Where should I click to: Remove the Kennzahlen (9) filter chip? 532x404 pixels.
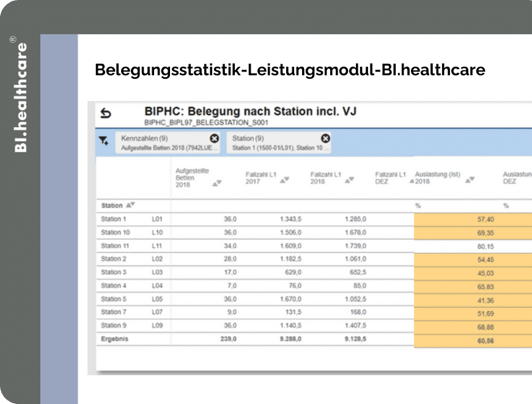(214, 138)
